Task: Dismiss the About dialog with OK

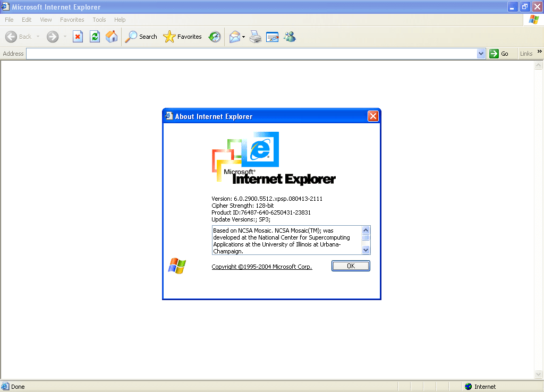Action: click(x=351, y=266)
